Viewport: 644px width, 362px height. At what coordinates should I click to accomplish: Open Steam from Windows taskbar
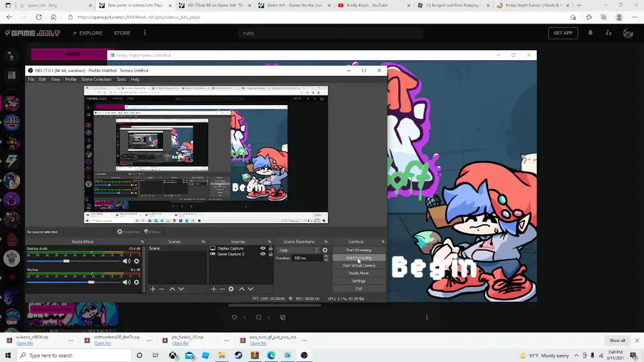[238, 356]
